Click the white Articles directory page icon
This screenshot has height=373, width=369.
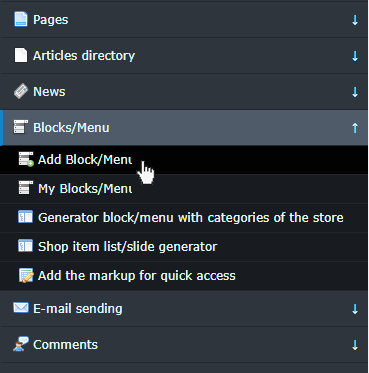click(21, 55)
